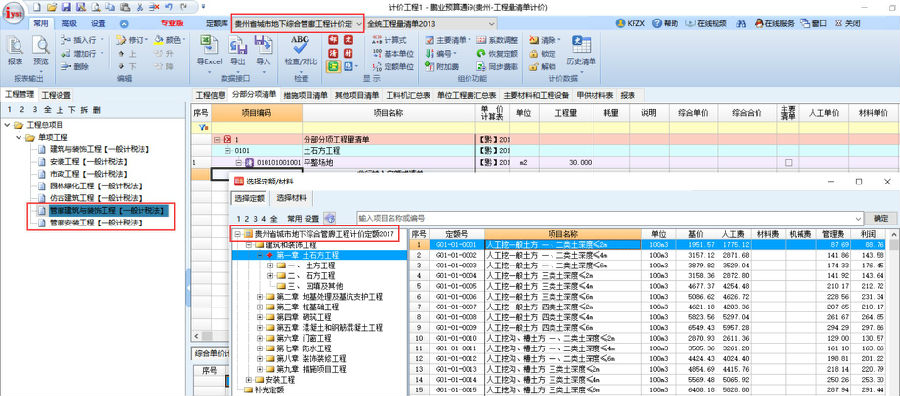Open the 颜色 color picker
Screen dimensions: 900x396
coord(170,40)
